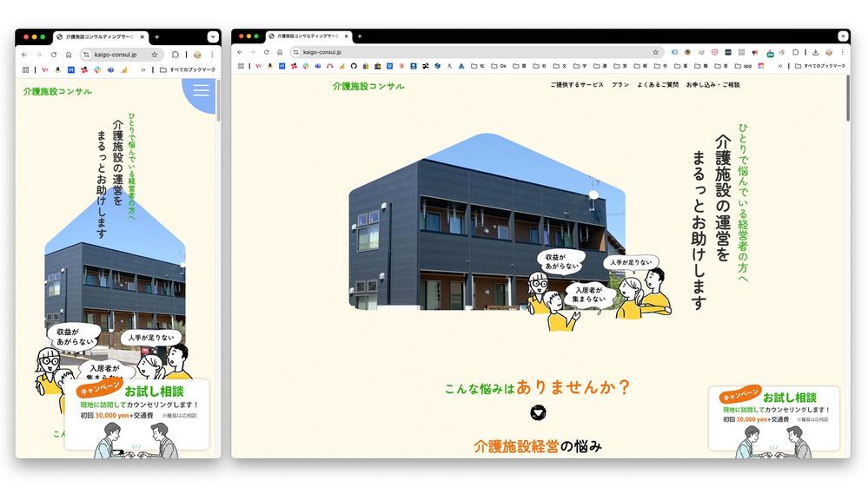Viewport: 868px width, 494px height.
Task: Open the GitHub bookmark in the wide window
Action: [354, 66]
